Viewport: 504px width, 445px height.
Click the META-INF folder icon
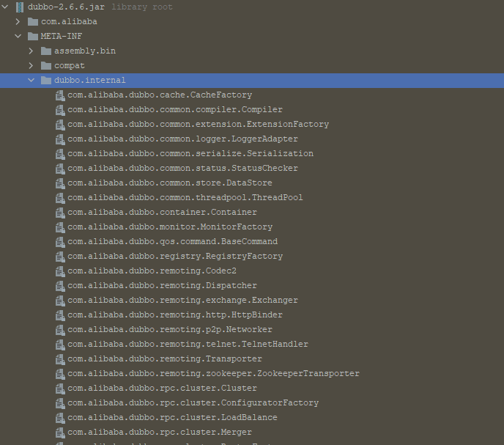(33, 36)
